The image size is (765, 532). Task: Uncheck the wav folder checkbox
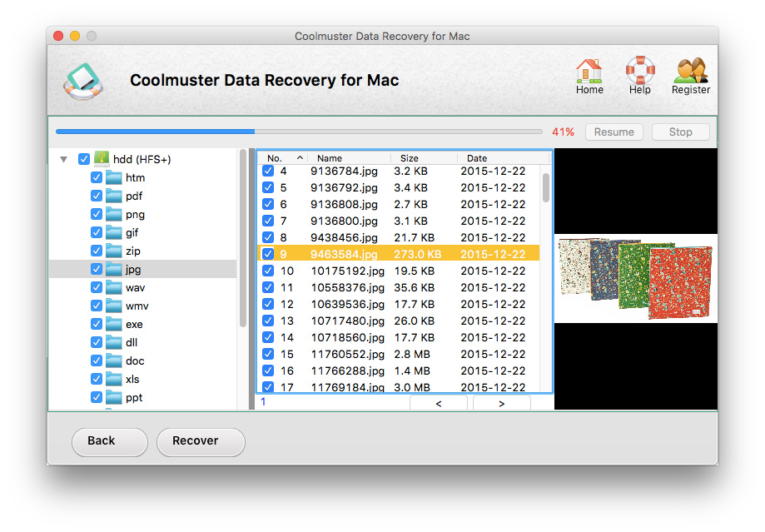click(97, 287)
